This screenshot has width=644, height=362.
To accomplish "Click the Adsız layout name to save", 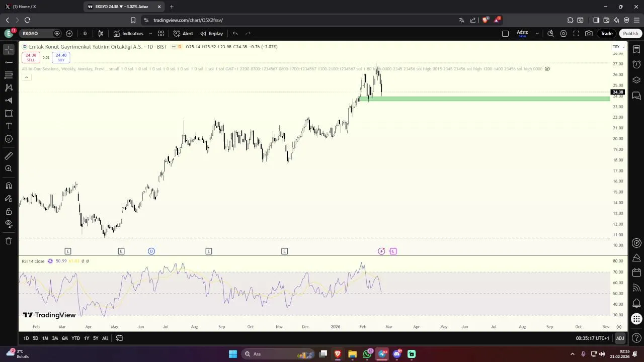I will (x=522, y=33).
